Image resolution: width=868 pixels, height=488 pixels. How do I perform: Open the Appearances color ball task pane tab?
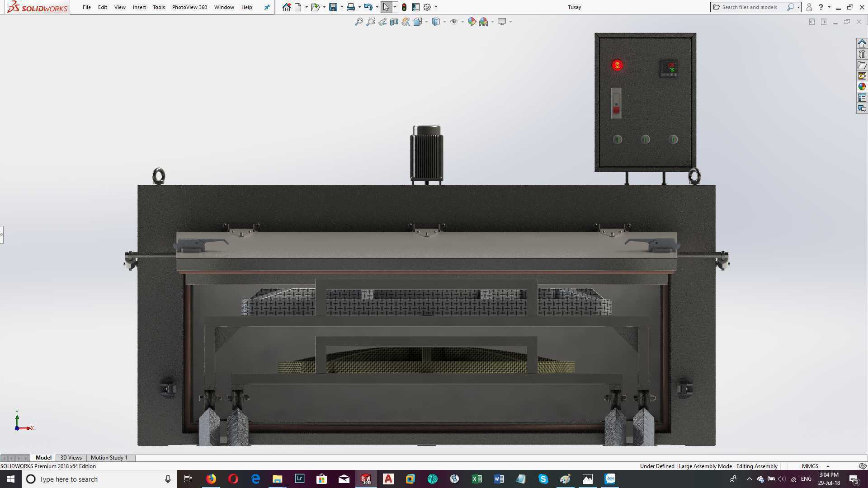[x=862, y=87]
